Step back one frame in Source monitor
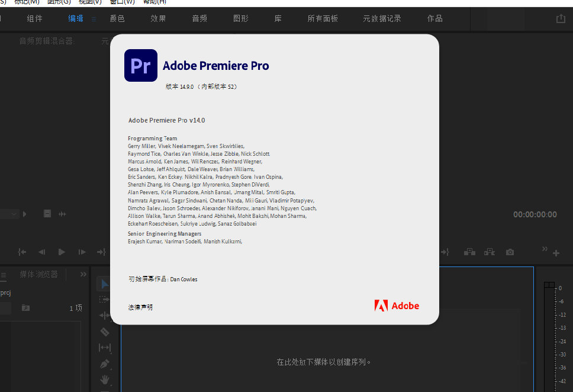 point(41,252)
